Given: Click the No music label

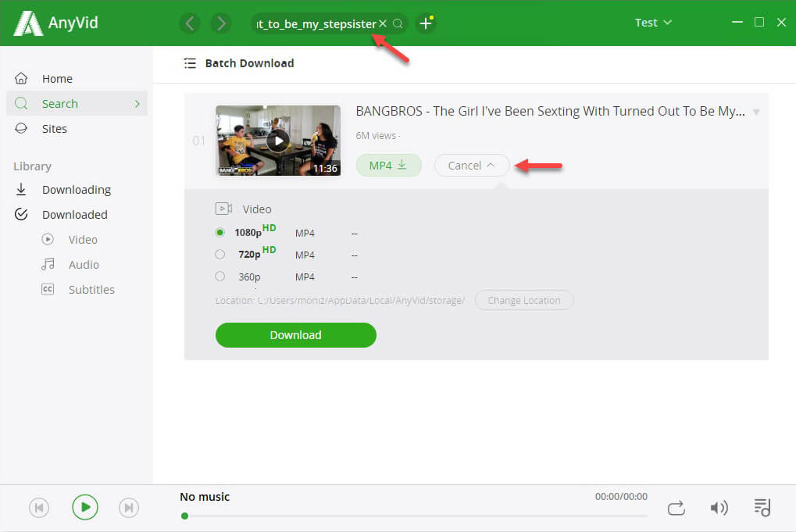Looking at the screenshot, I should (x=205, y=497).
